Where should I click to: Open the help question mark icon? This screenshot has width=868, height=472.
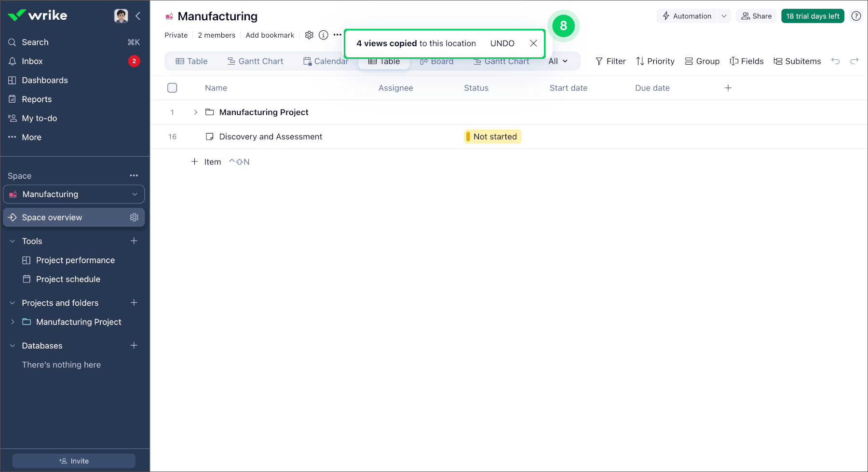coord(856,16)
